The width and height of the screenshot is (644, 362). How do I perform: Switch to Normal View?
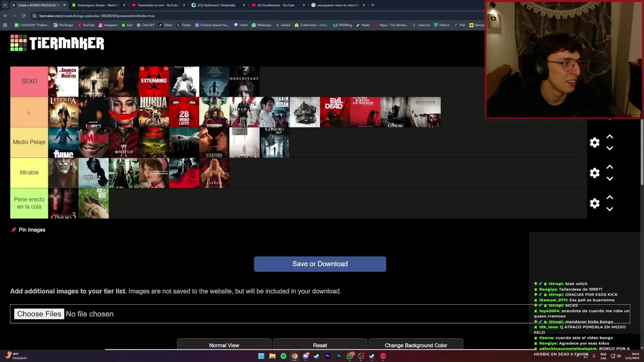(224, 345)
